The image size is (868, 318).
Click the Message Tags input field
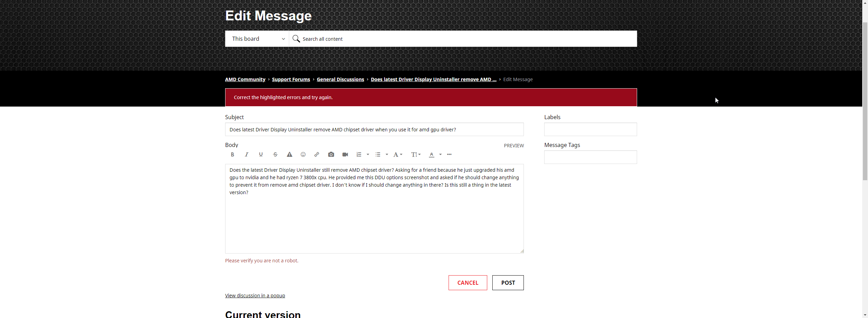coord(591,157)
